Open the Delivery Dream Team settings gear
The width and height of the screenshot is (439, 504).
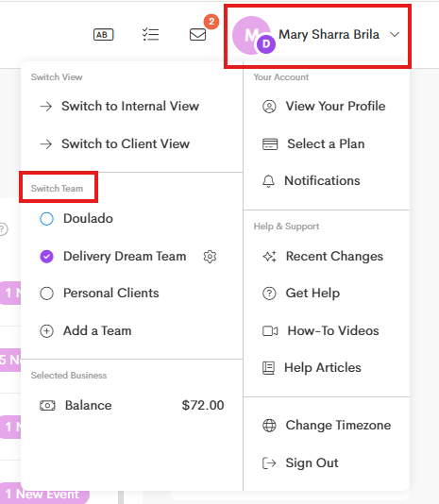coord(210,257)
